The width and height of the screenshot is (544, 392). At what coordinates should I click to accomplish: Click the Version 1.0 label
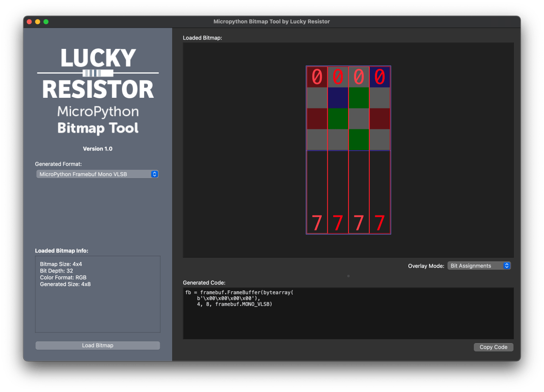click(98, 148)
